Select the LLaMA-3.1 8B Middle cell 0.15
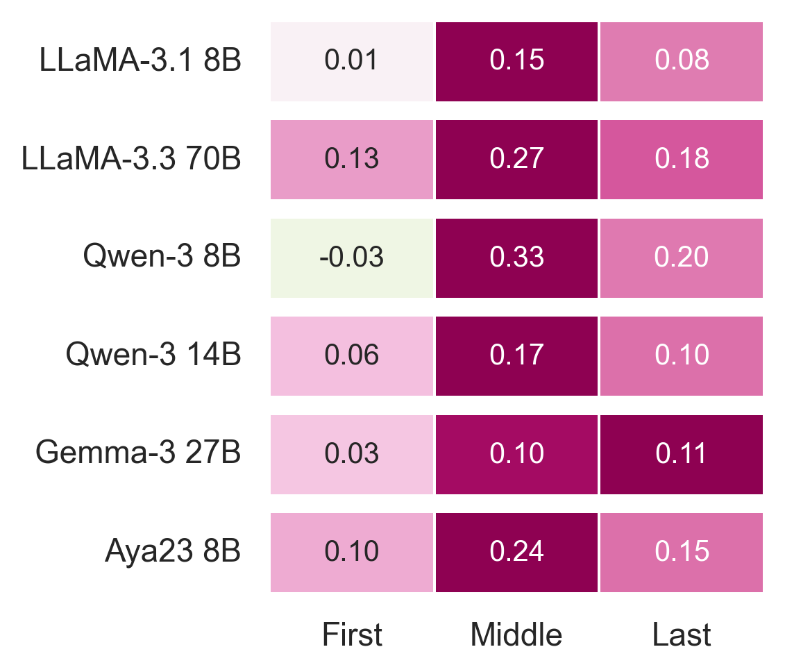Image resolution: width=785 pixels, height=672 pixels. point(516,61)
